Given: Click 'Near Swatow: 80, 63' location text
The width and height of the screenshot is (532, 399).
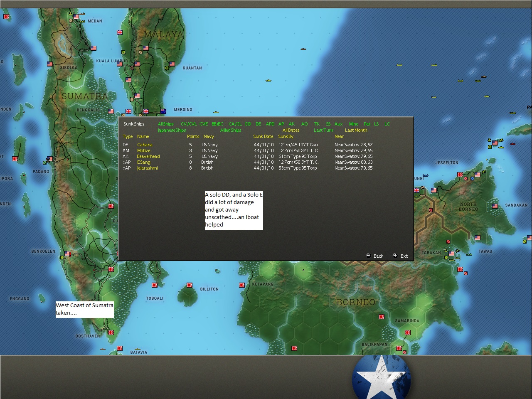Looking at the screenshot, I should click(353, 162).
